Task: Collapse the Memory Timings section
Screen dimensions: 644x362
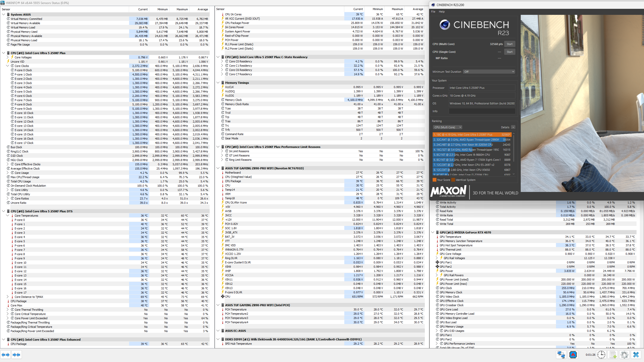Action: [218, 83]
